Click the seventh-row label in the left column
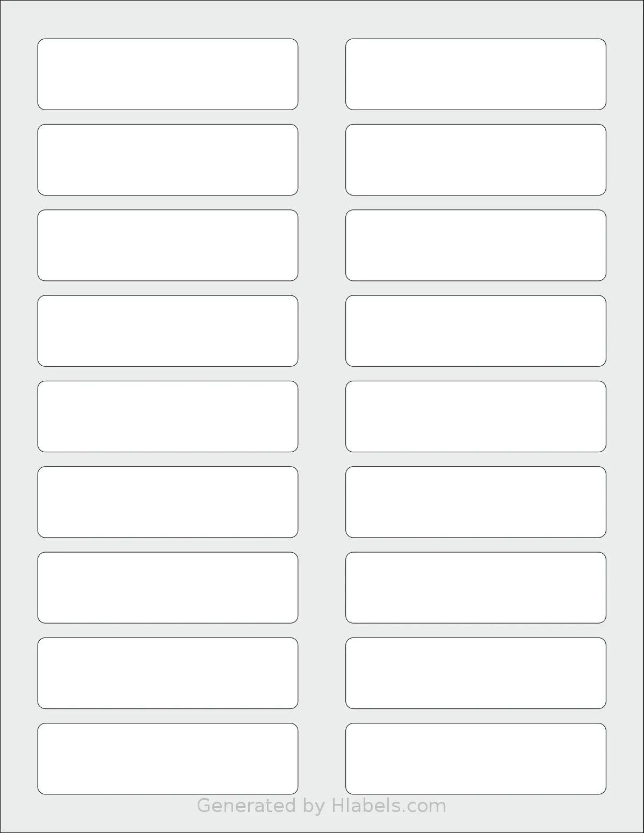Screen dimensions: 644x833 (168, 588)
